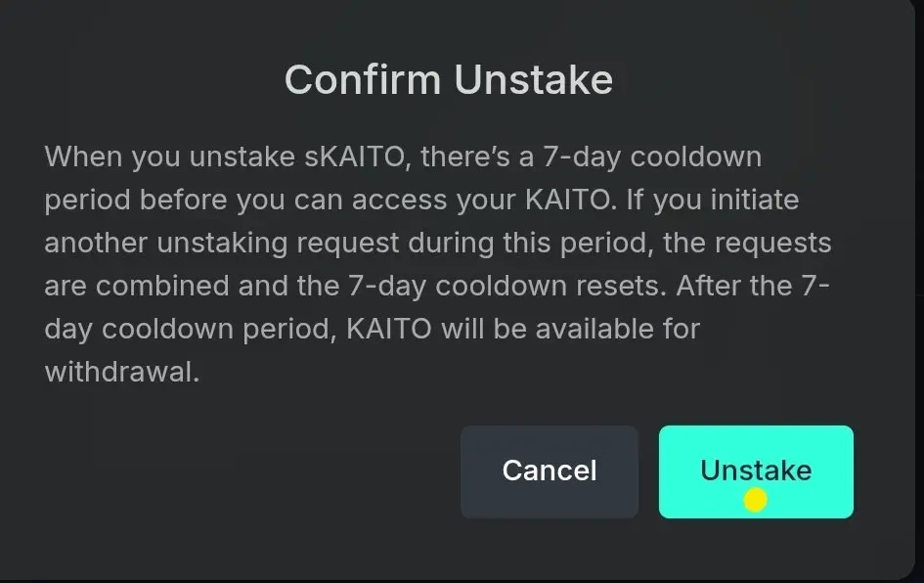This screenshot has height=583, width=924.
Task: Click the word "Unstake" in the heading
Action: (534, 79)
